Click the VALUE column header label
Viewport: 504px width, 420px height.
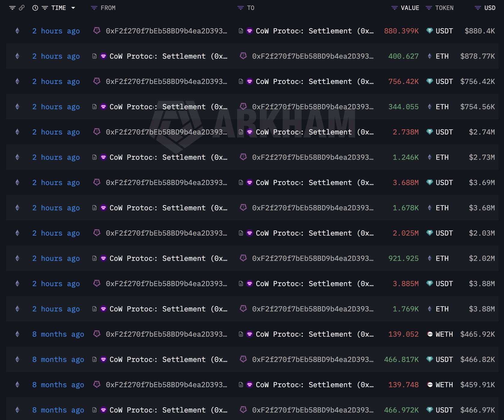pos(410,8)
